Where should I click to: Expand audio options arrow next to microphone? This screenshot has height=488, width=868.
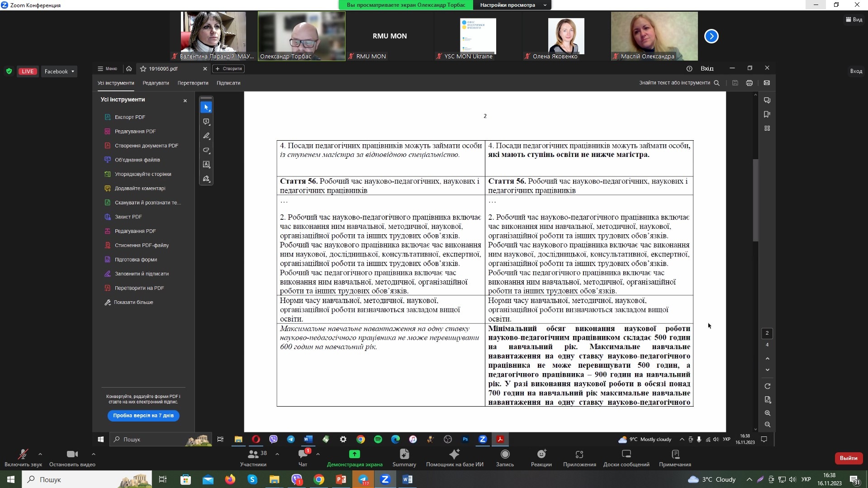[x=40, y=454]
